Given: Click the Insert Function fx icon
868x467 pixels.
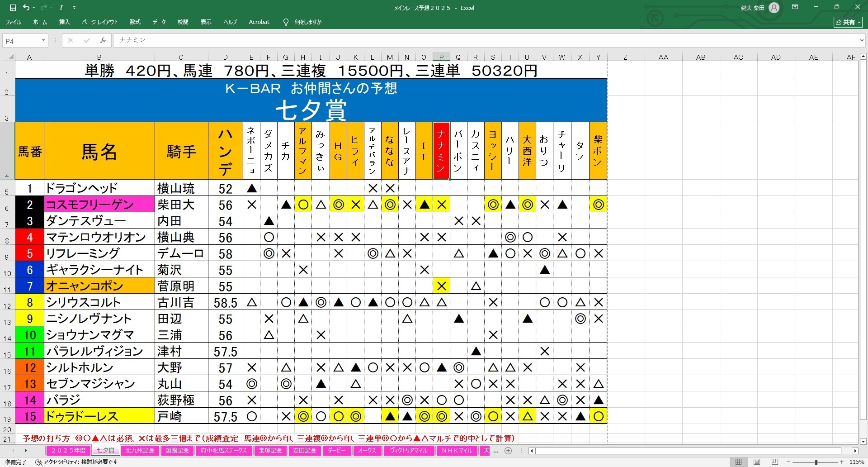Looking at the screenshot, I should [x=103, y=40].
